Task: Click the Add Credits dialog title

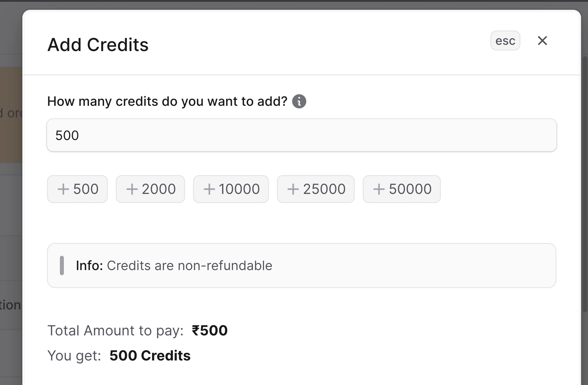Action: (x=98, y=44)
